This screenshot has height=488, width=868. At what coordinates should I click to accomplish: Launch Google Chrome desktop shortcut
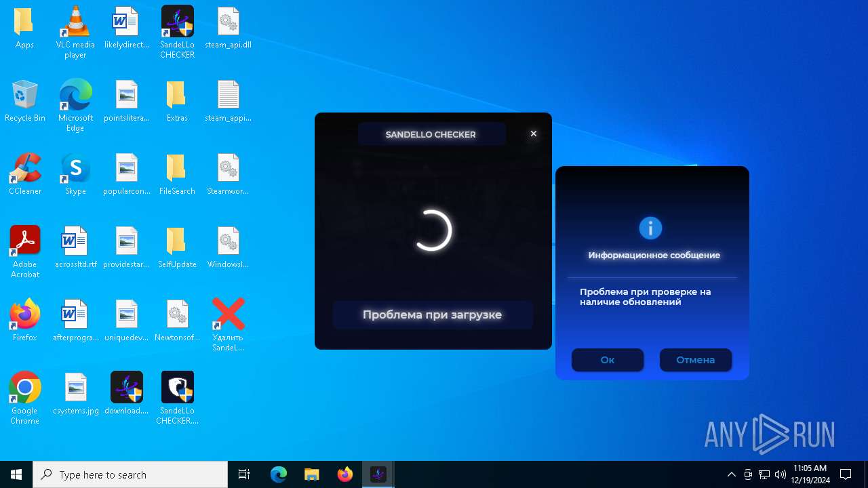(x=24, y=398)
